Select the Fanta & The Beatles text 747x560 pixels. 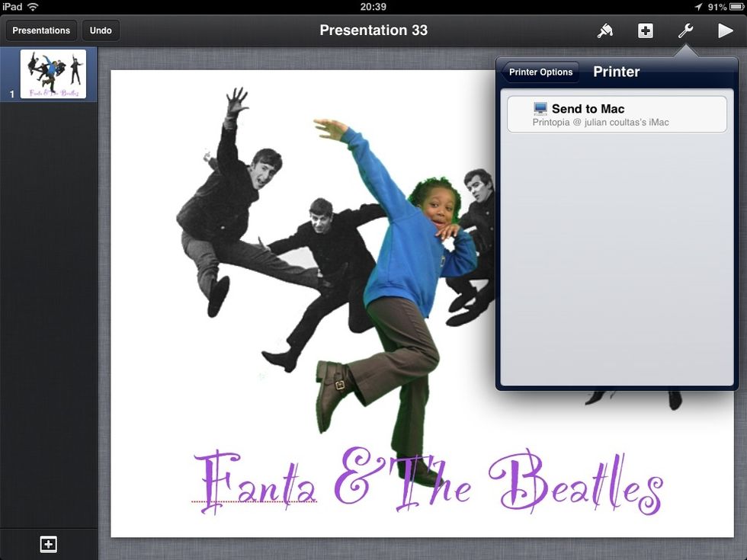(x=427, y=480)
